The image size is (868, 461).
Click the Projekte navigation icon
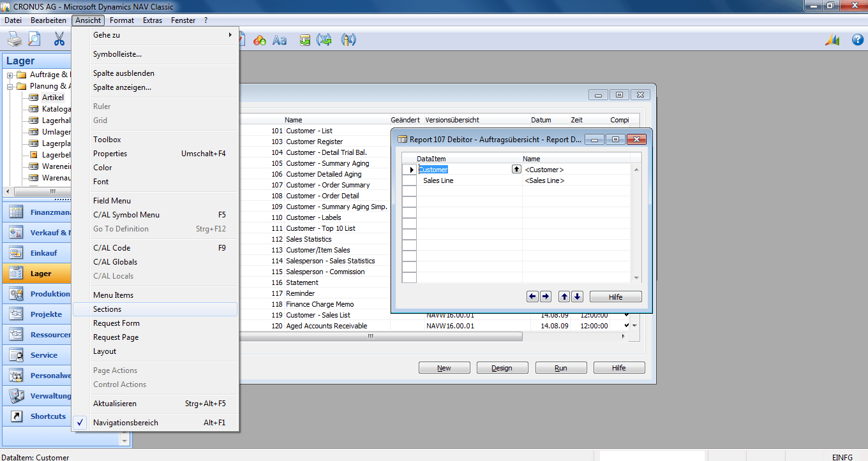click(x=17, y=314)
